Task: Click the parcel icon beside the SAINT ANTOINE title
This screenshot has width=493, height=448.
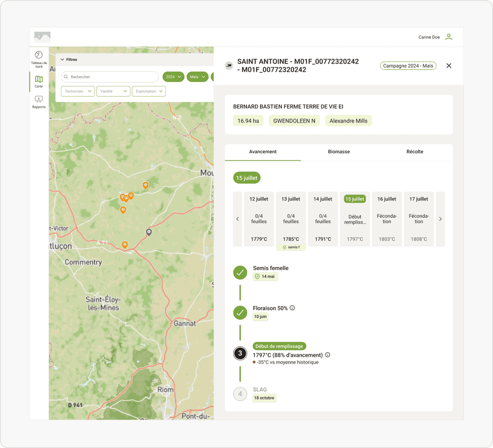Action: pos(229,65)
